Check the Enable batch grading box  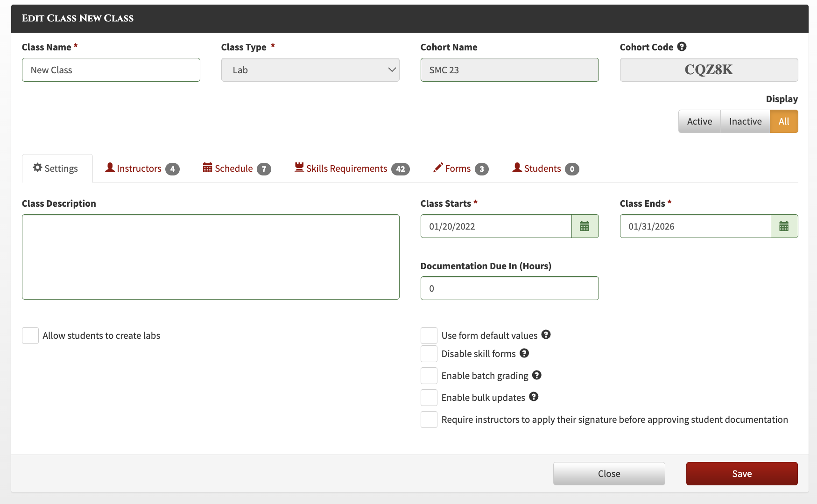(429, 376)
